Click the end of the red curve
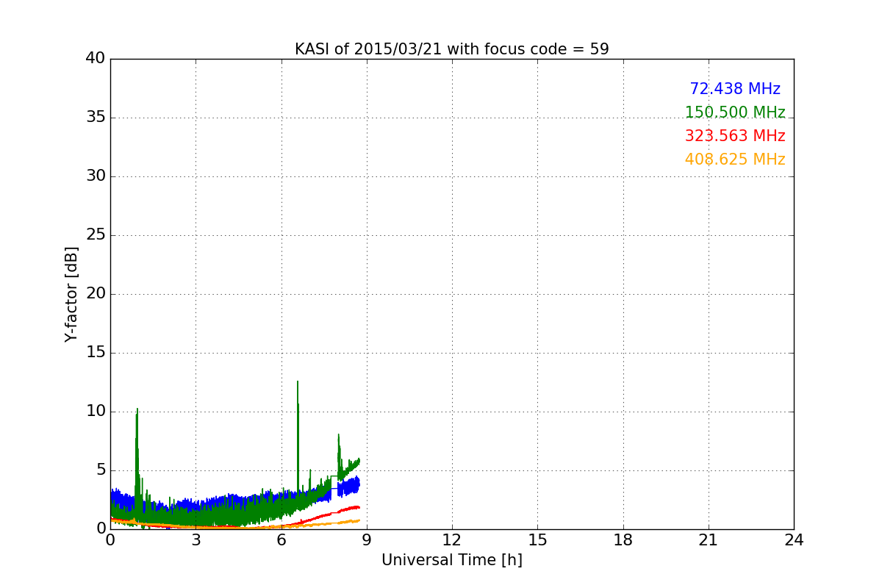 [x=359, y=507]
